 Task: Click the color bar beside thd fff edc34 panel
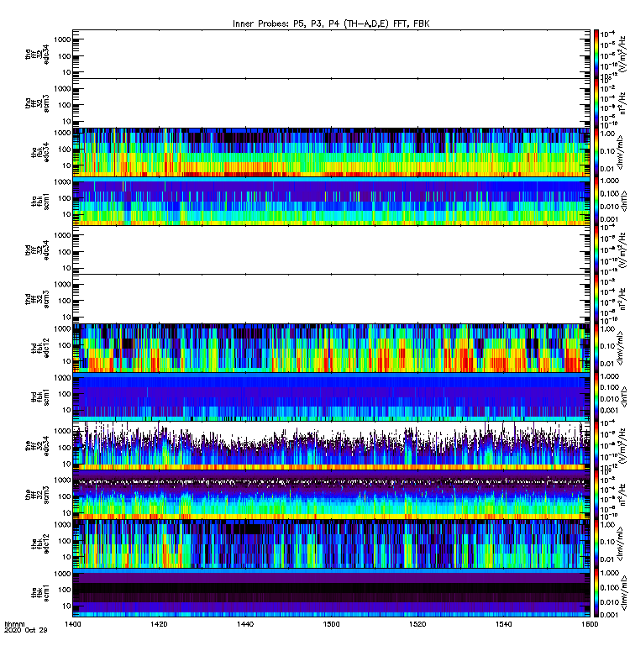[x=596, y=249]
